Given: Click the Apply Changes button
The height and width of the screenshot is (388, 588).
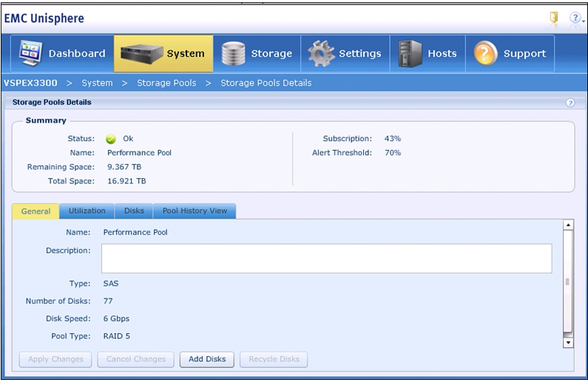Looking at the screenshot, I should [55, 359].
